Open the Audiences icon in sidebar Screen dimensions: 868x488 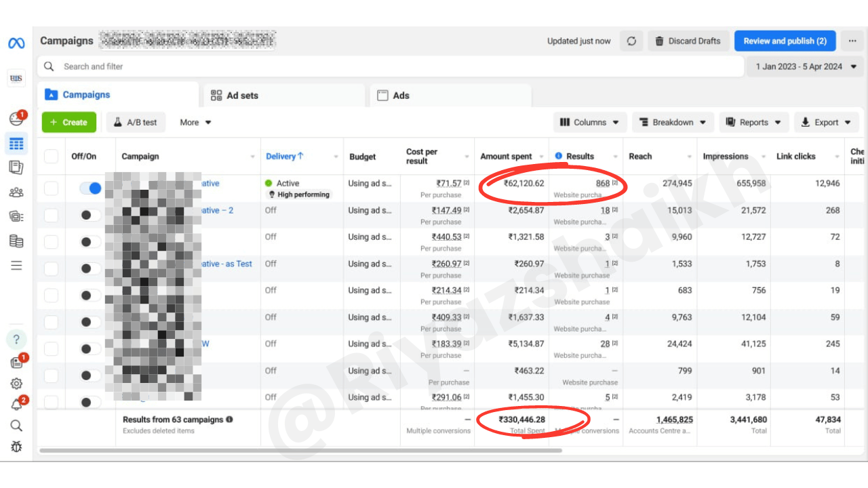pyautogui.click(x=16, y=192)
